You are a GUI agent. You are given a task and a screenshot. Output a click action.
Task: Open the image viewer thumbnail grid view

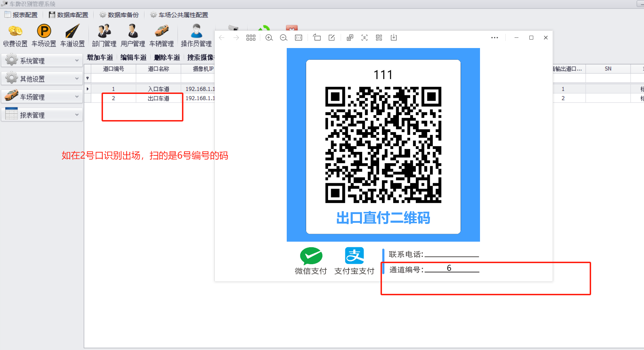click(251, 38)
